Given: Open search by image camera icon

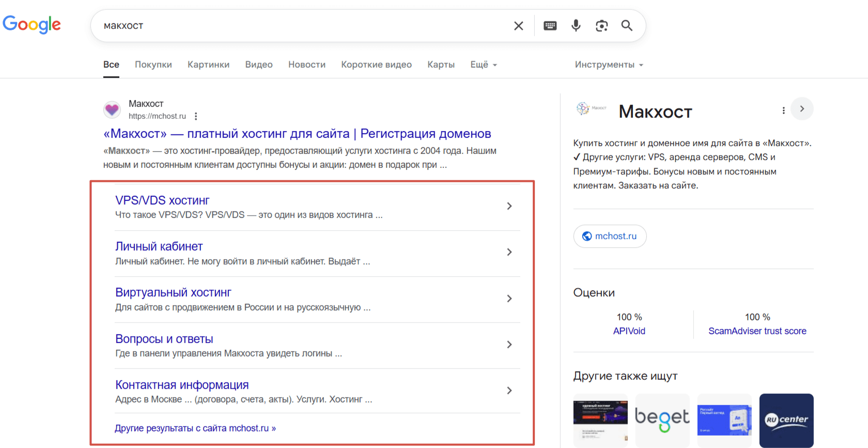Looking at the screenshot, I should [601, 26].
